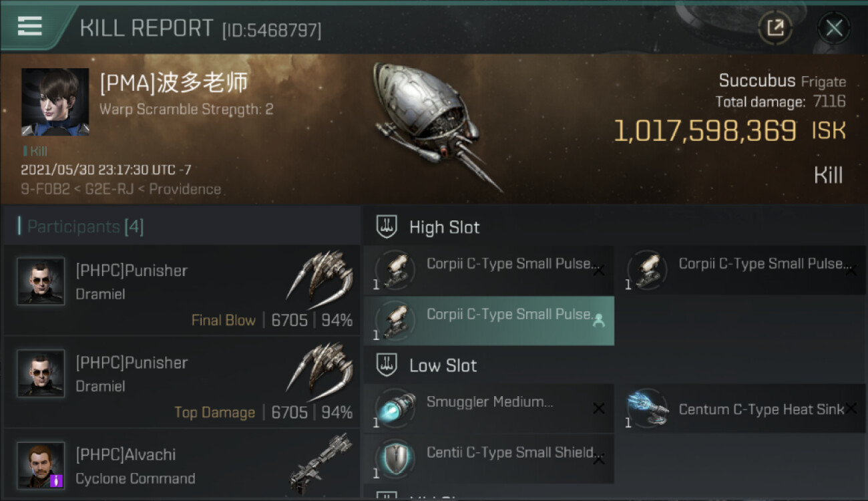Viewport: 868px width, 501px height.
Task: Open the Alvachi pilot portrait
Action: coord(41,465)
